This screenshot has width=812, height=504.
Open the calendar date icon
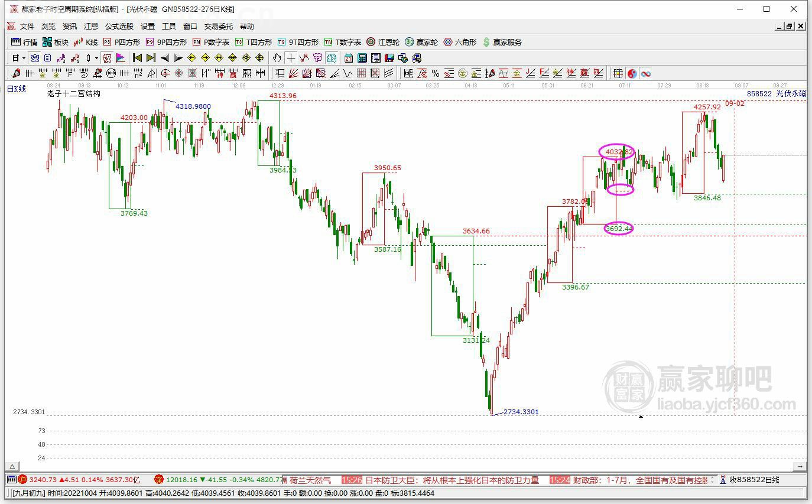349,58
